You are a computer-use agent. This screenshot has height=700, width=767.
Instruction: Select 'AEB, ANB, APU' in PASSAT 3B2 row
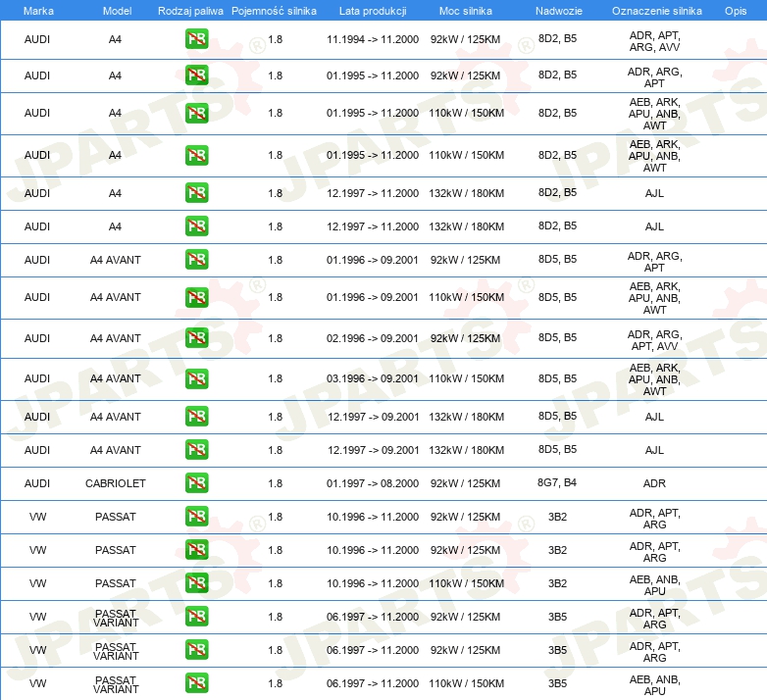(654, 585)
